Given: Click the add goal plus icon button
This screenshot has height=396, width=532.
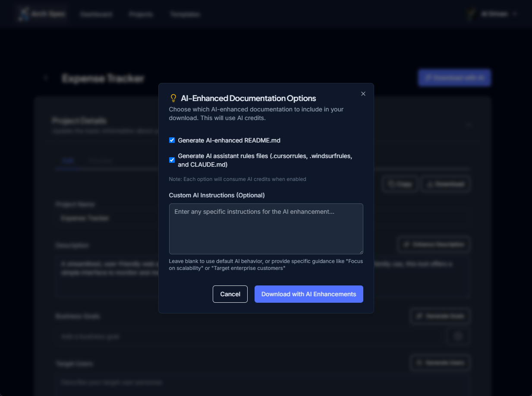Looking at the screenshot, I should pyautogui.click(x=458, y=336).
